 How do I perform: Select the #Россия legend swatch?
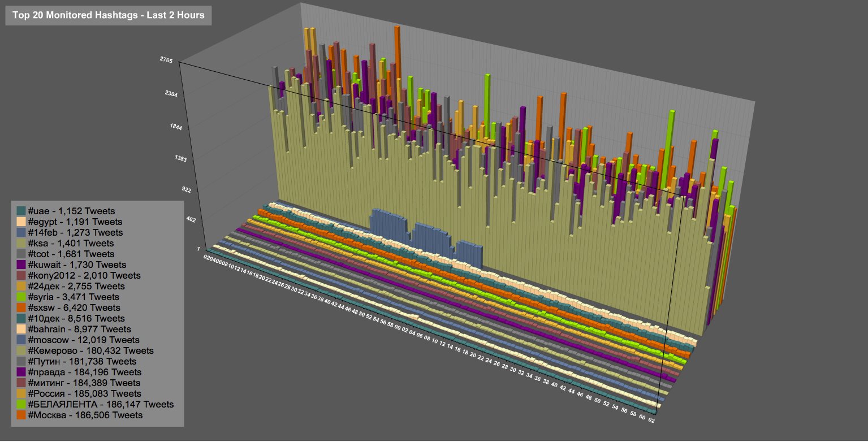(21, 393)
